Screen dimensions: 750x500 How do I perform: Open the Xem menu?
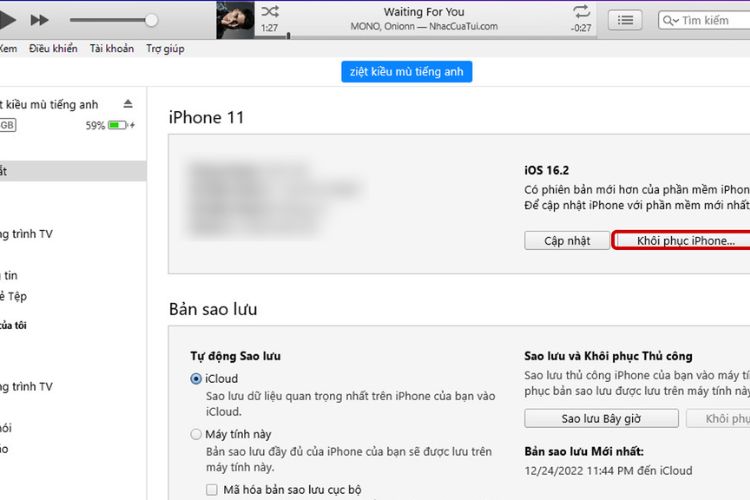[x=8, y=48]
